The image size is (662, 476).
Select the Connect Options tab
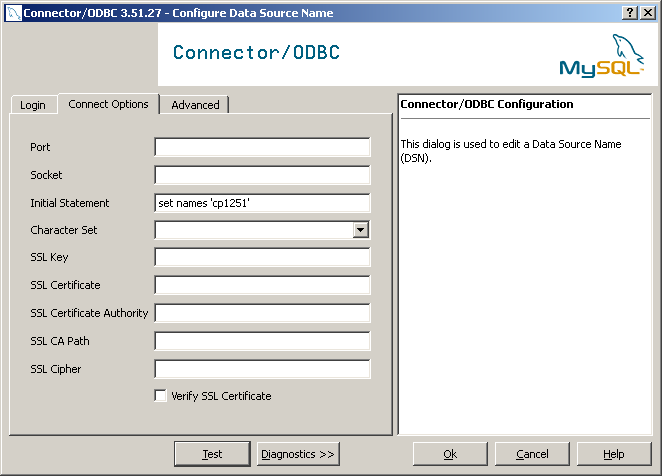coord(108,104)
